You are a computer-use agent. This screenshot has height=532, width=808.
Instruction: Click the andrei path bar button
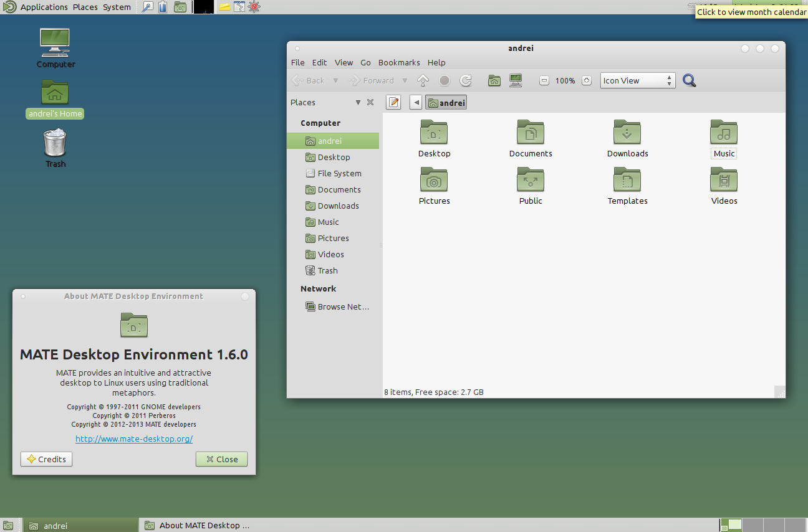(x=446, y=103)
